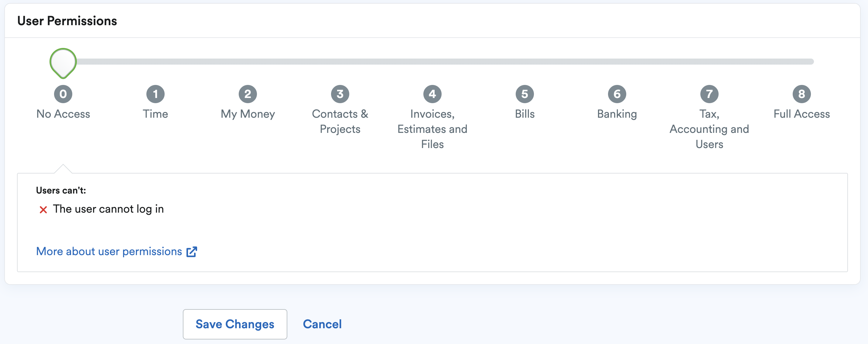Select level 0 circle marker
868x344 pixels.
[63, 94]
